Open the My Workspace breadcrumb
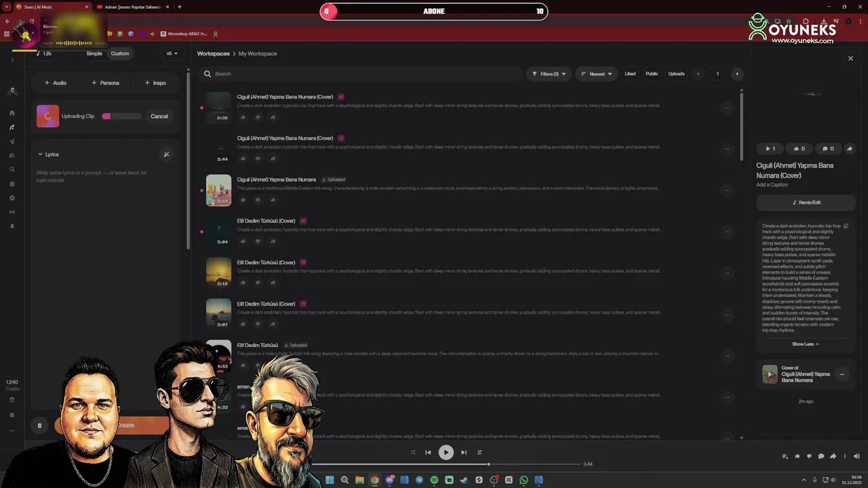Screen dimensions: 868x488 tap(258, 54)
